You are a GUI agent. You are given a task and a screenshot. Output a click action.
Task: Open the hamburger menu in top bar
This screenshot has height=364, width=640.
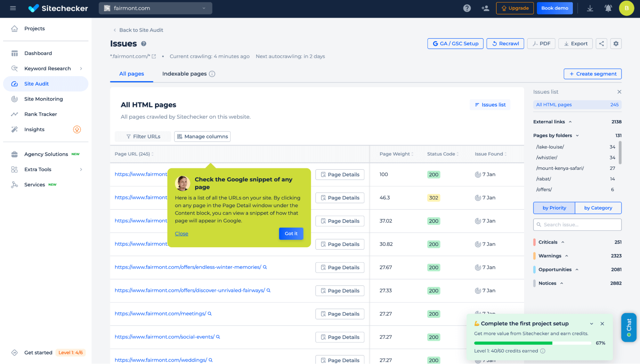coord(13,8)
